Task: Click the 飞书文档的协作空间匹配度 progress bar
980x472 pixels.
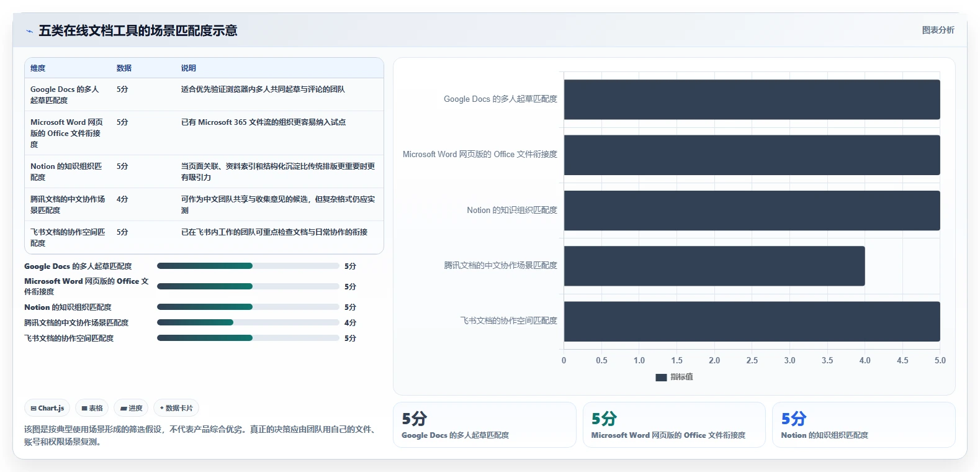Action: 248,338
